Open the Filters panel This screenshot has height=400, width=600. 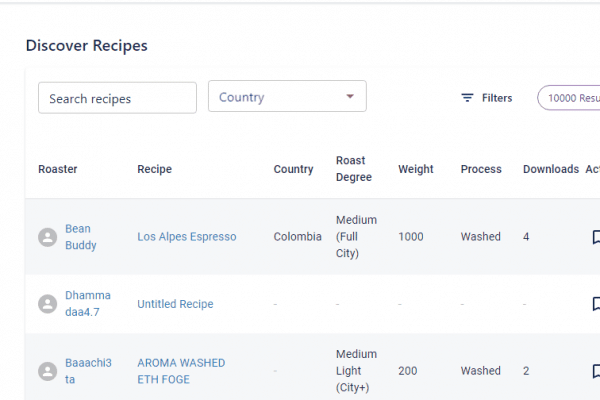(x=487, y=98)
